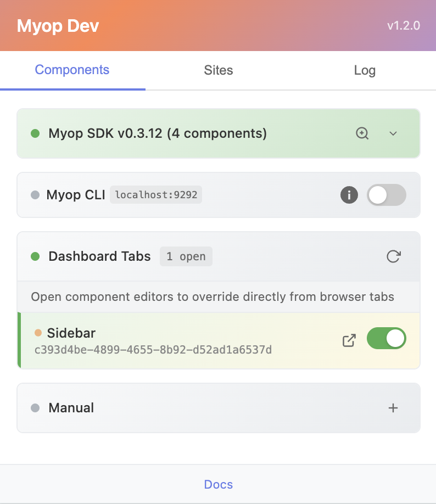This screenshot has width=436, height=504.
Task: Click the orange status dot beside Sidebar
Action: pos(38,333)
